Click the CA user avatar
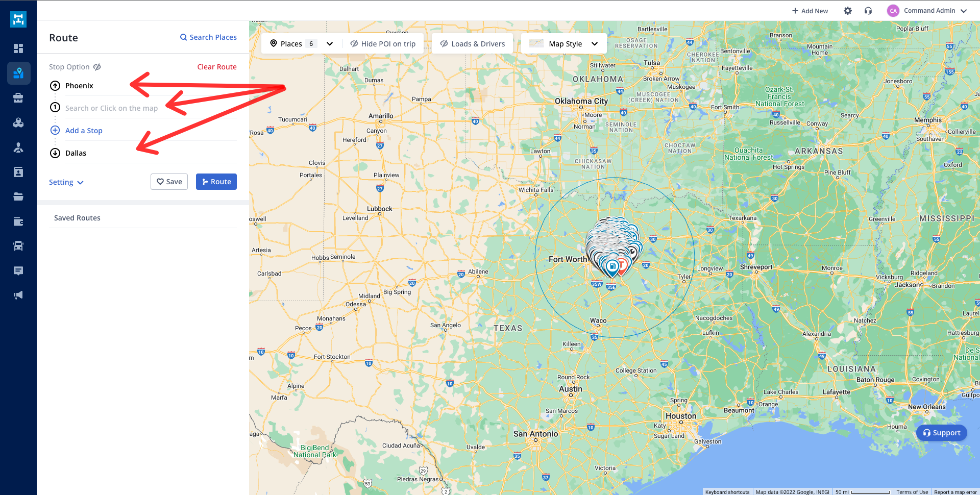 pos(893,11)
